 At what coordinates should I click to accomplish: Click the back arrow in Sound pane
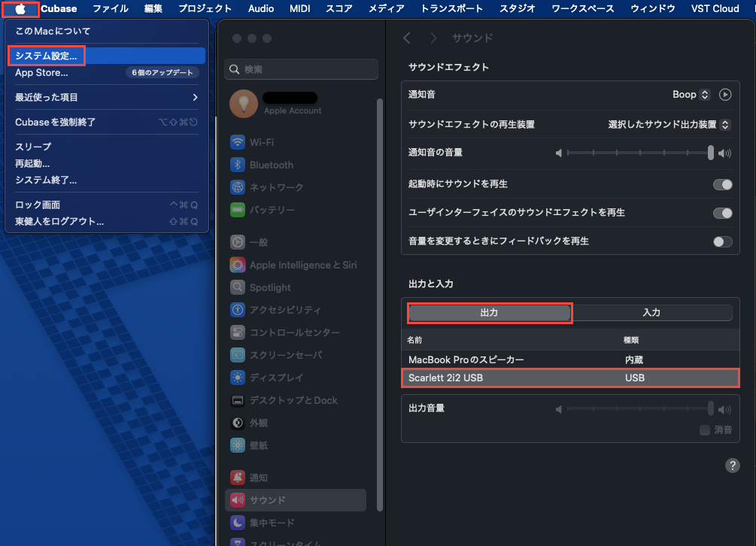coord(407,38)
